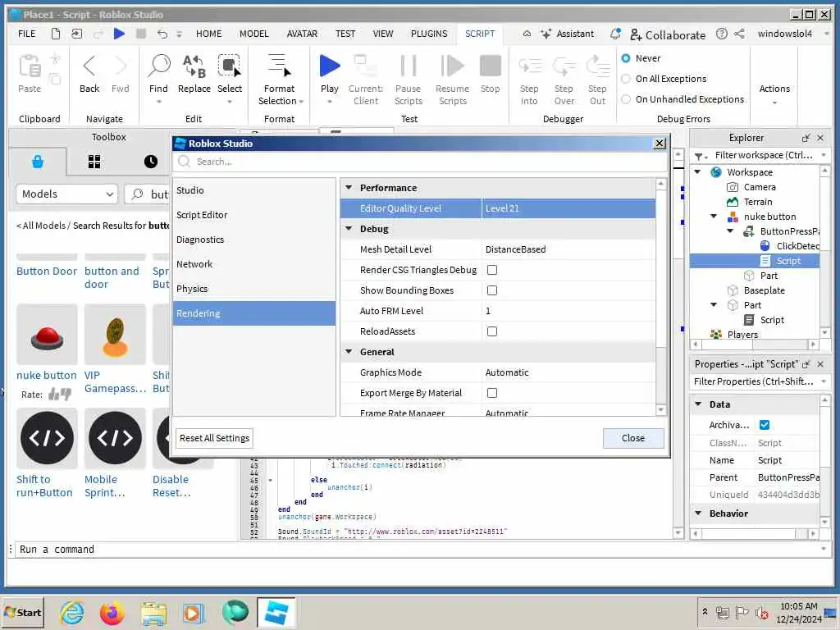The width and height of the screenshot is (840, 630).
Task: Click Resume Scripts icon
Action: [x=452, y=66]
